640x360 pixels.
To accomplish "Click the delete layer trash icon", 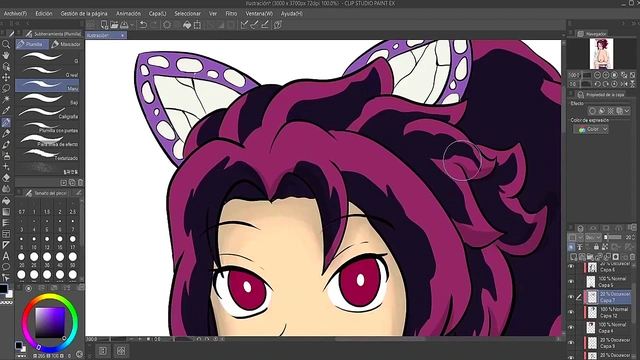I will pyautogui.click(x=632, y=257).
